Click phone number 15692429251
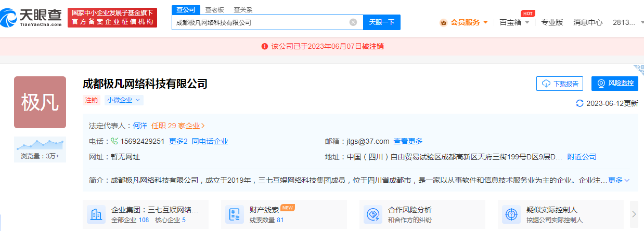Viewport: 644px width, 231px height. 143,141
